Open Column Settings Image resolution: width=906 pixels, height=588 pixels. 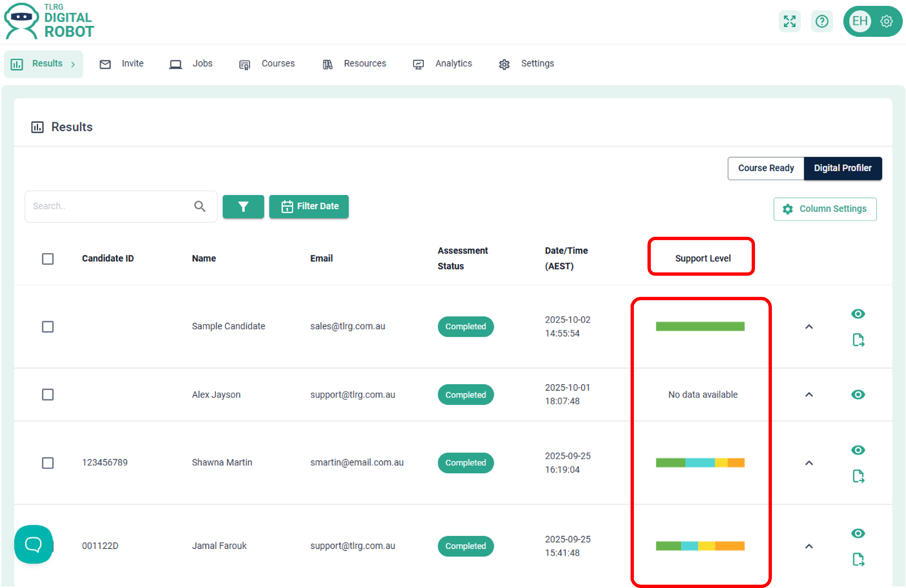pos(824,209)
